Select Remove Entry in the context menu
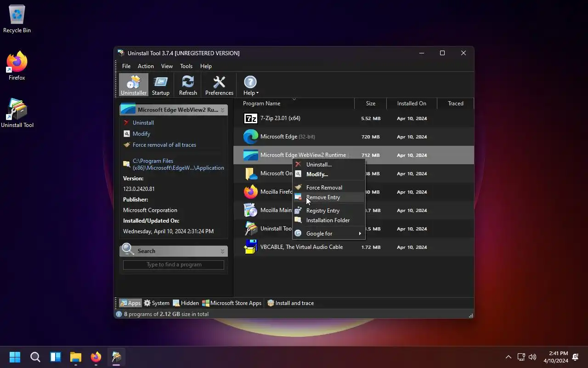588x368 pixels. point(328,197)
